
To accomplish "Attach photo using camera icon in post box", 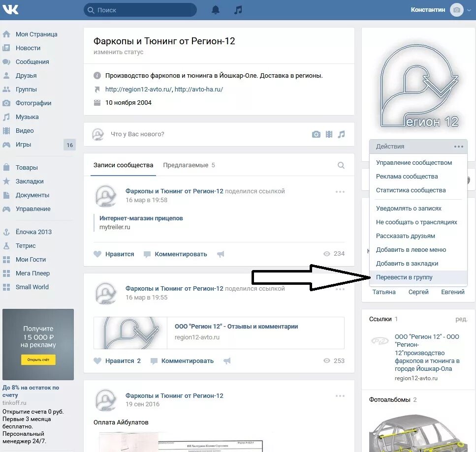I will (316, 134).
